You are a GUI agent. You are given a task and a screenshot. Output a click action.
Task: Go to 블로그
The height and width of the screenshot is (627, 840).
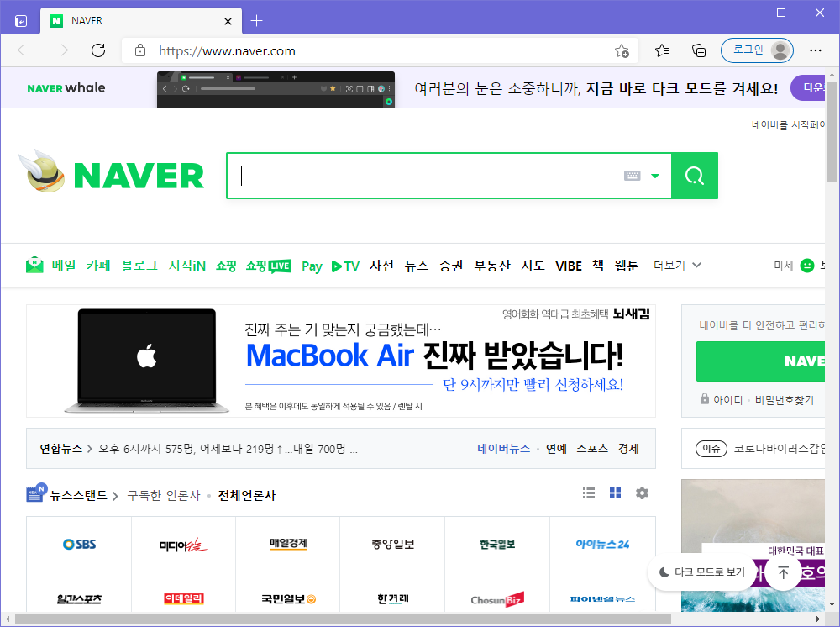(x=139, y=266)
